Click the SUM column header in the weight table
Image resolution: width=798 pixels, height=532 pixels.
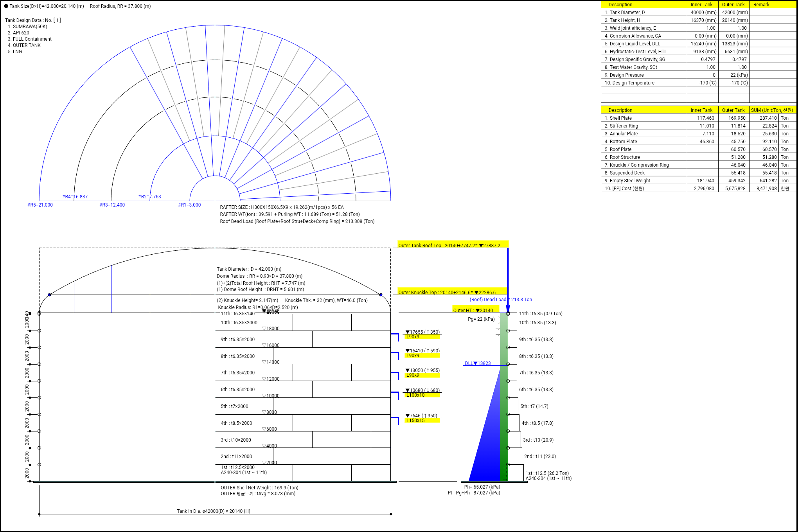(x=771, y=110)
